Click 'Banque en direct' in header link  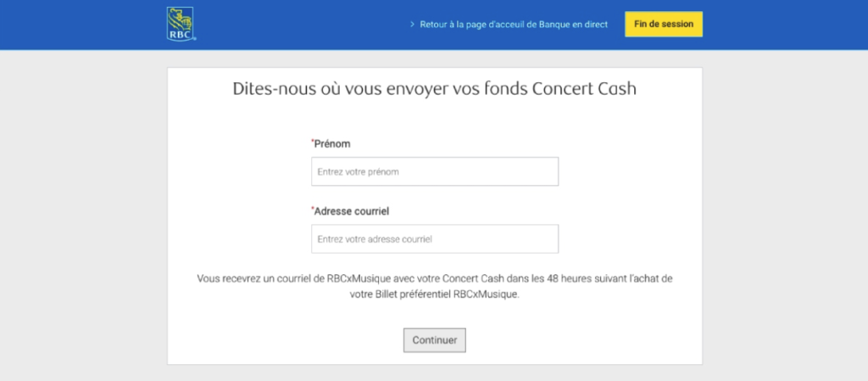(x=572, y=25)
